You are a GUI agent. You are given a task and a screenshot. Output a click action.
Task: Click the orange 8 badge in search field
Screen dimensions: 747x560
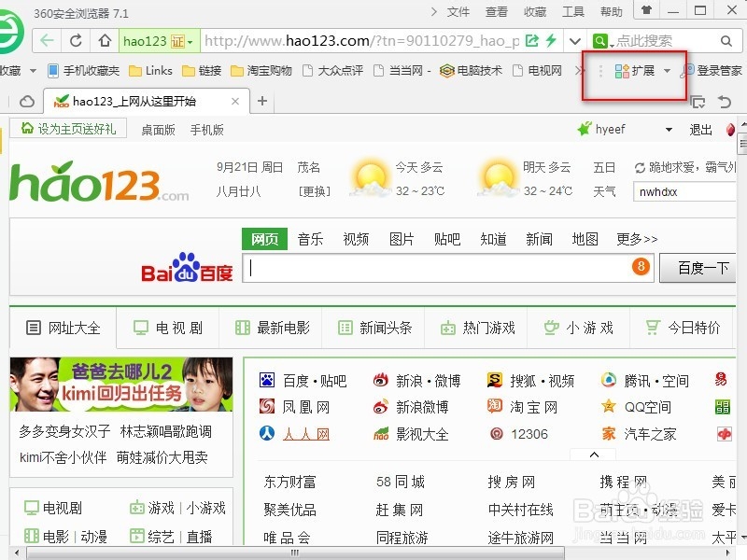[x=641, y=266]
